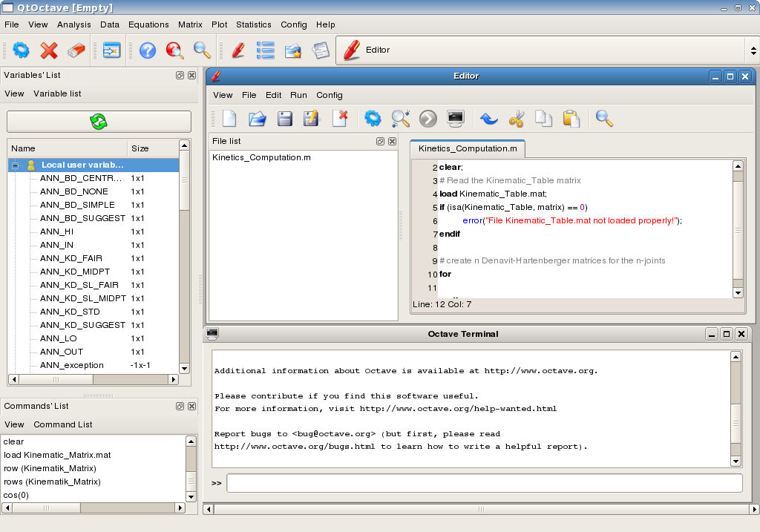Click Save As floppy with pencil icon
Screen dimensions: 760x532
311,118
